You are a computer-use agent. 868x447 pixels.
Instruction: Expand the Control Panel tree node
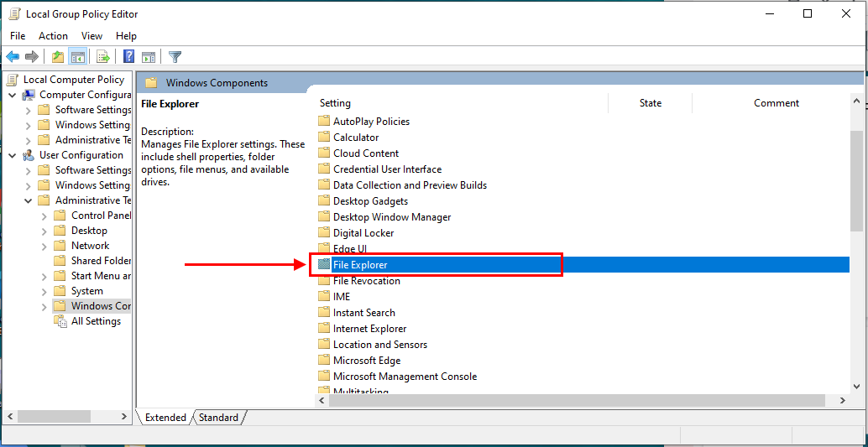click(44, 216)
